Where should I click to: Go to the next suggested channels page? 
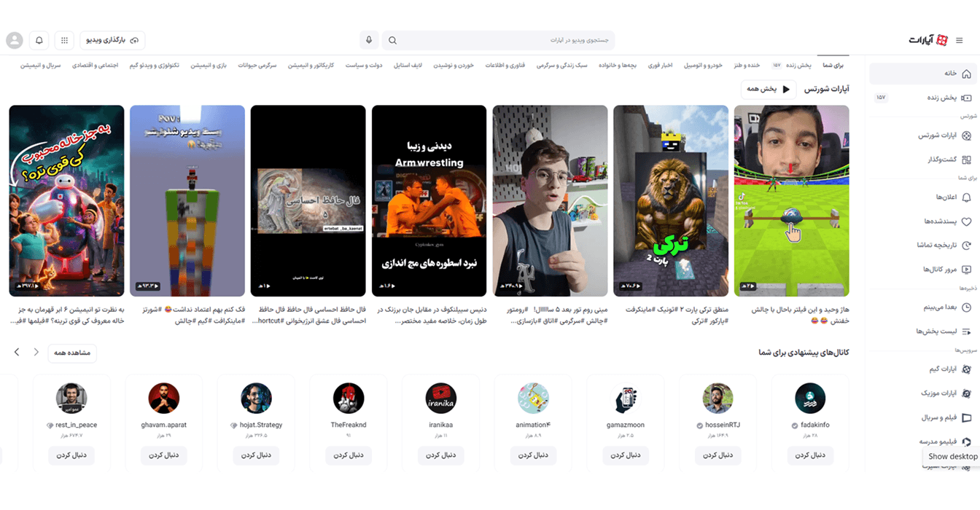tap(17, 353)
